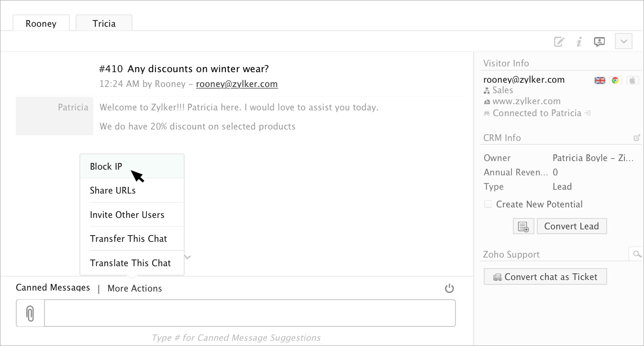
Task: Tick the Create New Potential checkbox
Action: (488, 204)
